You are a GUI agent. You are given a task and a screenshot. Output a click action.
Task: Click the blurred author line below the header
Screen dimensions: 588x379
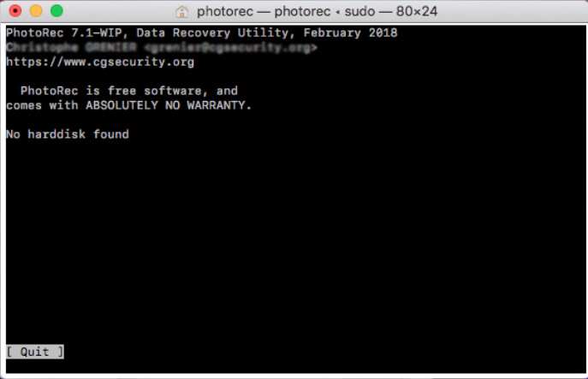[162, 48]
